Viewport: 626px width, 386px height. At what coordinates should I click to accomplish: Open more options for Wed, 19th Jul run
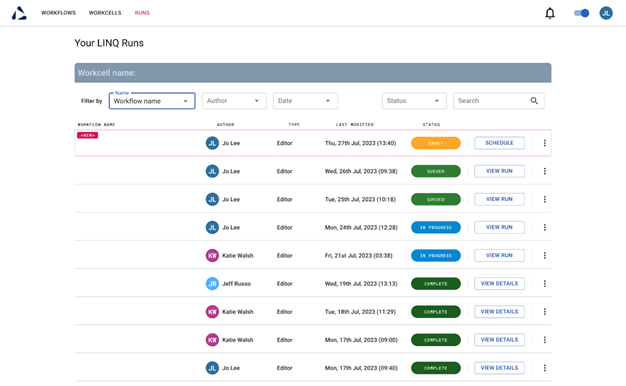pos(545,283)
